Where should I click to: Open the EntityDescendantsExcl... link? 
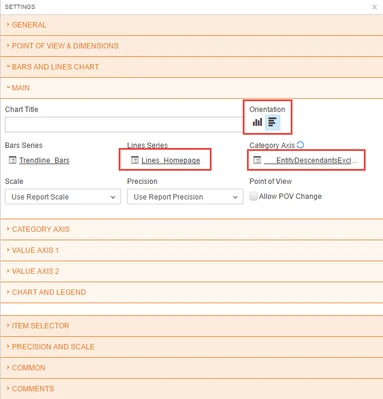pos(311,160)
